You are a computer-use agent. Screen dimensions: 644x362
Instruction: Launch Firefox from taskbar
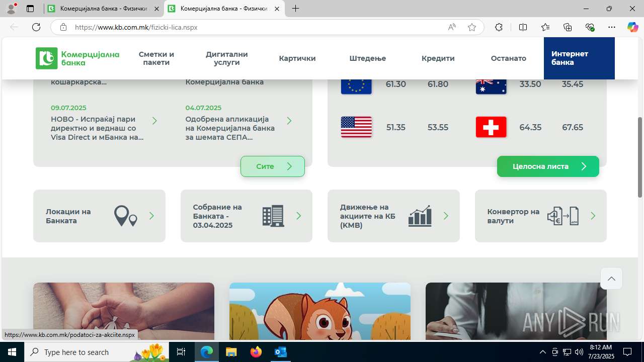[x=256, y=352]
